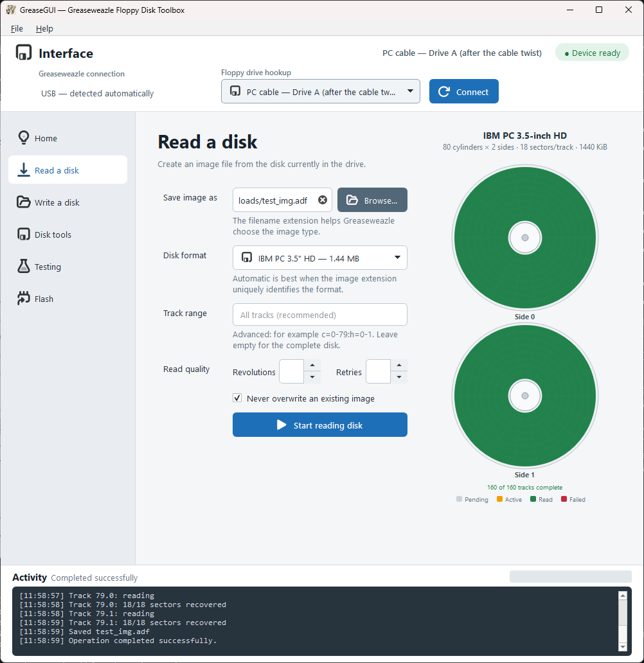The width and height of the screenshot is (644, 663).
Task: Click 'Operation completed successfully.' log line
Action: (x=118, y=640)
